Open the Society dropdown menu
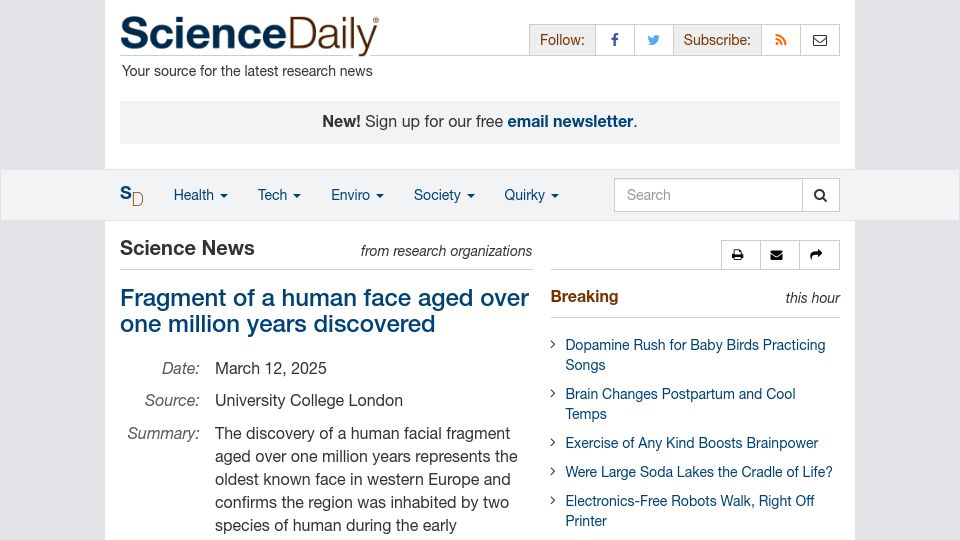 (444, 195)
